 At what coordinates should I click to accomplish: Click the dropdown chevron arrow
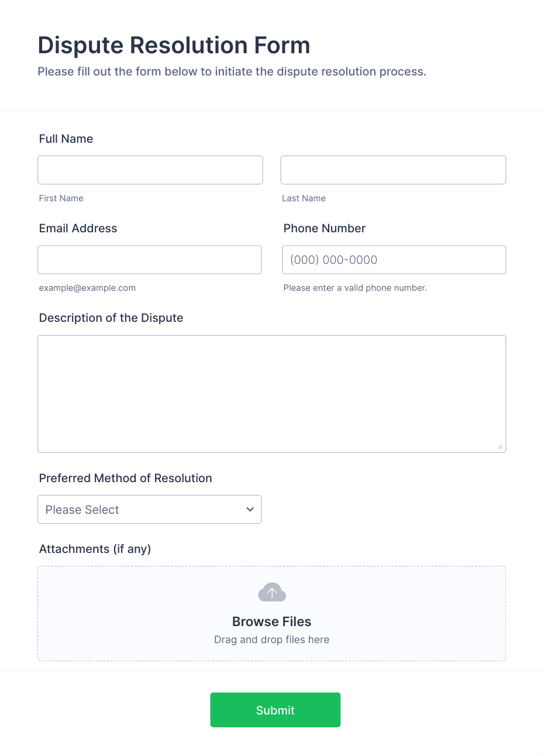250,510
